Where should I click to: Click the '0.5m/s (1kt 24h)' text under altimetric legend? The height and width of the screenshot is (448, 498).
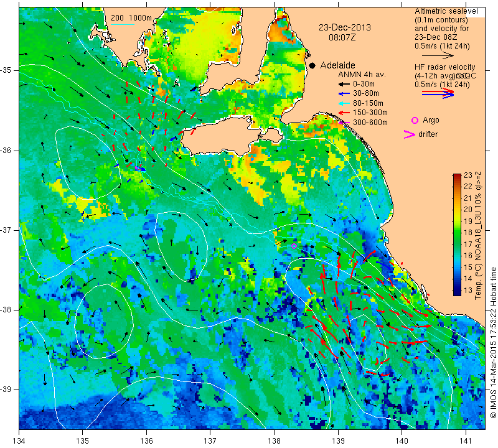442,46
